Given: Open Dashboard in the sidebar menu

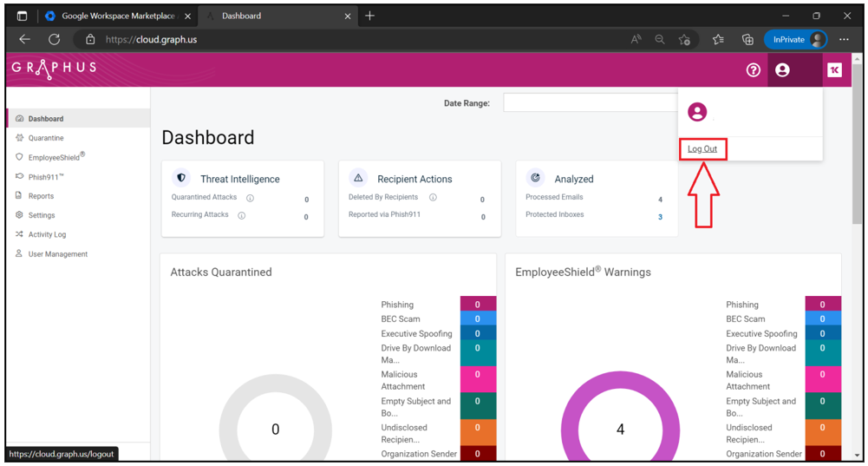Looking at the screenshot, I should click(x=78, y=119).
